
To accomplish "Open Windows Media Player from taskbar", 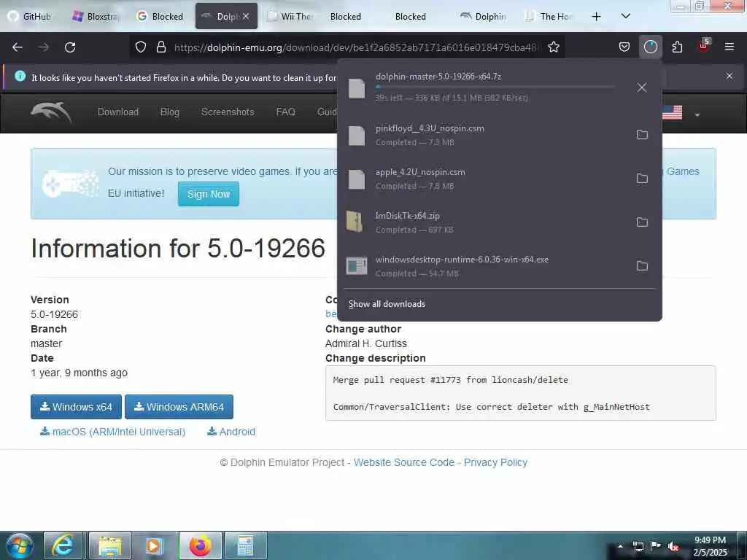I will [154, 545].
